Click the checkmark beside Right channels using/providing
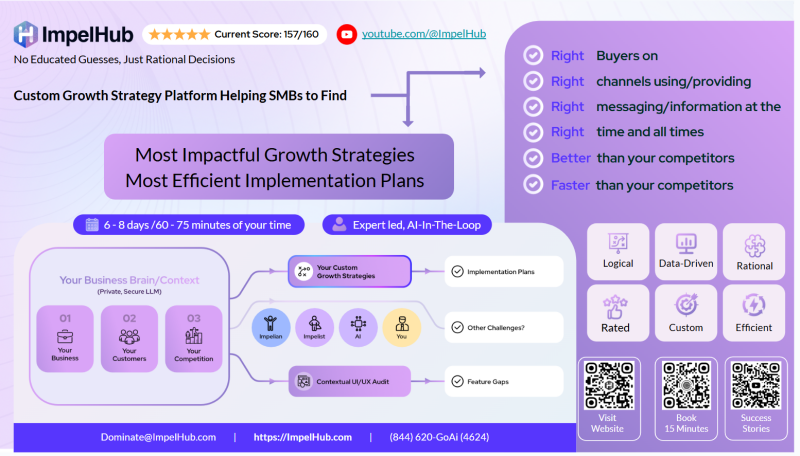 click(x=533, y=81)
